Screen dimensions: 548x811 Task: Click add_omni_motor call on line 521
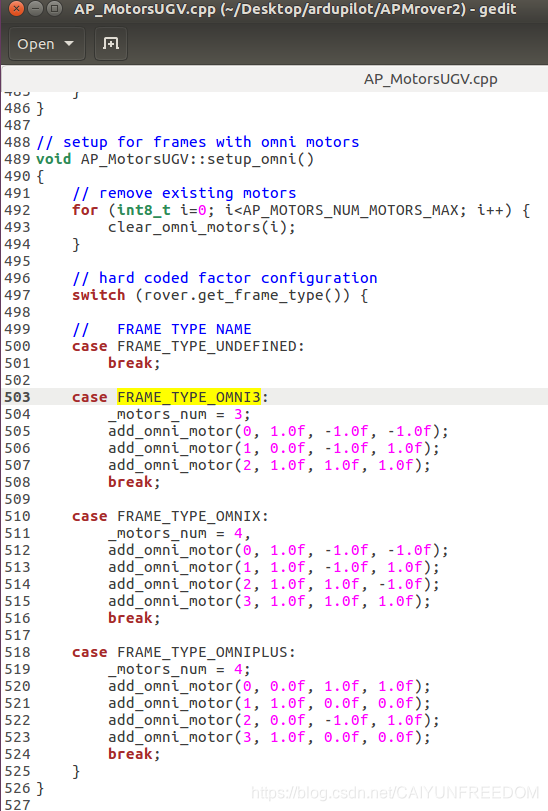pos(269,703)
